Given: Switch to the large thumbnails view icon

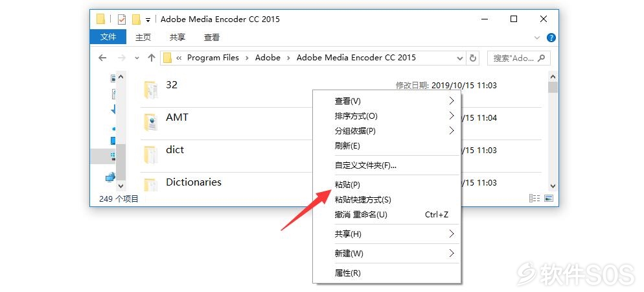Looking at the screenshot, I should tap(549, 199).
